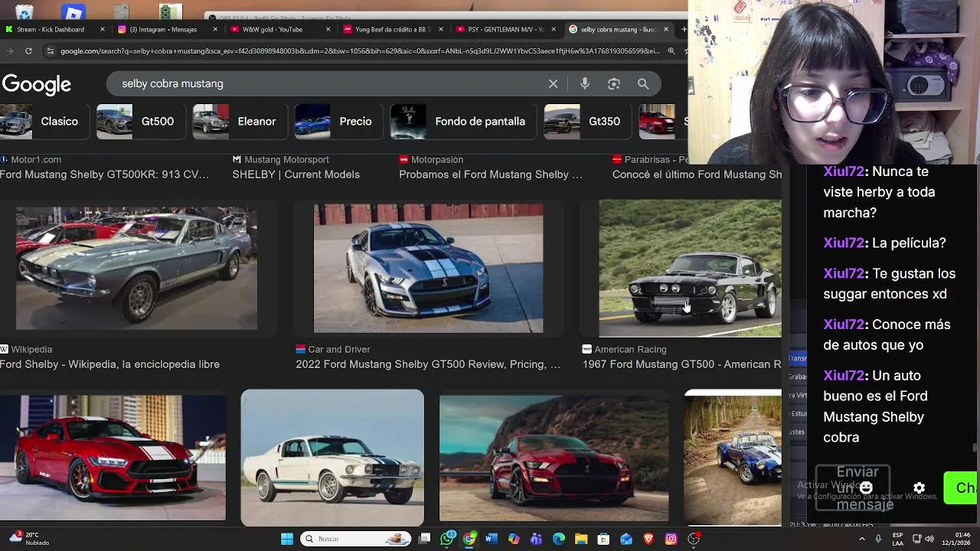Clear the Google search box text
Screen dimensions: 980x551
coord(553,83)
